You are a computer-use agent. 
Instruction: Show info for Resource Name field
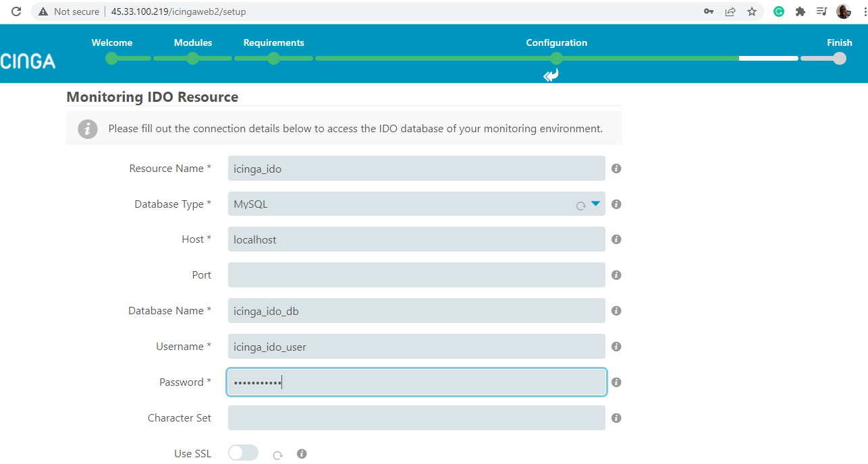[x=616, y=169]
